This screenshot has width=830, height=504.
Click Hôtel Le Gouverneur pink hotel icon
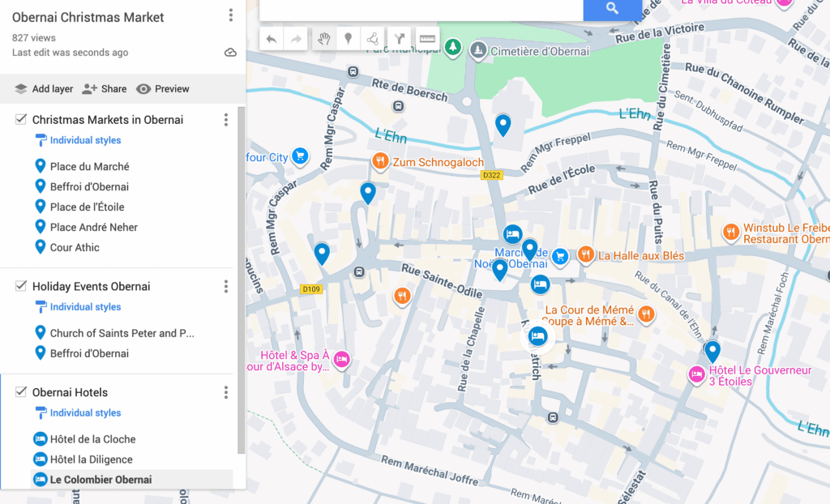point(696,374)
